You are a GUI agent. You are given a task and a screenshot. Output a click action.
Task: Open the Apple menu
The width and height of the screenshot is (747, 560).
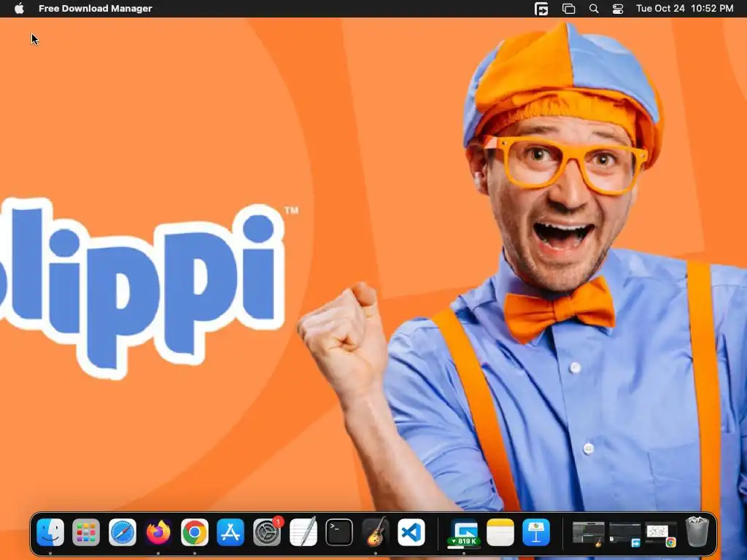tap(19, 8)
